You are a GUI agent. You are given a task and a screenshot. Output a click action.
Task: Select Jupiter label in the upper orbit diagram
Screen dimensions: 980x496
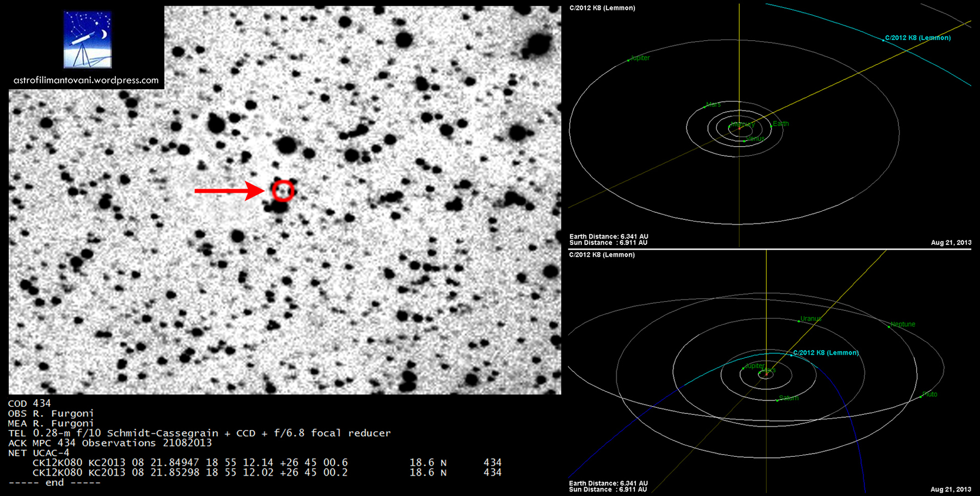[640, 58]
